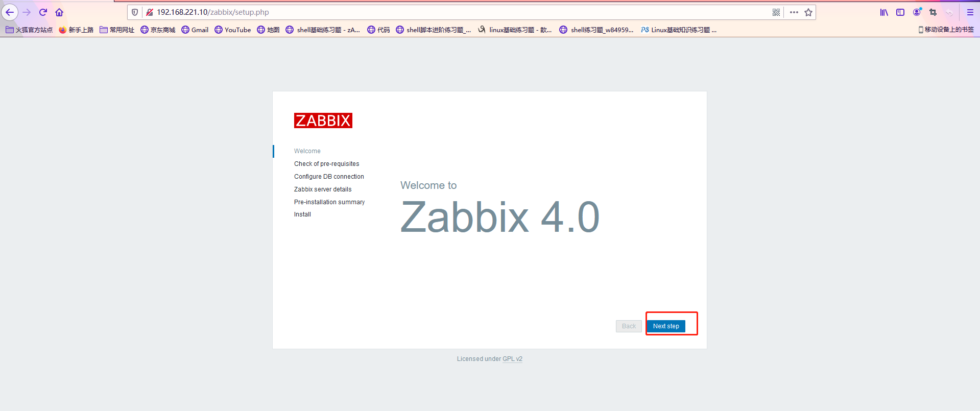The width and height of the screenshot is (980, 411).
Task: Reload the page with the refresh icon
Action: [43, 12]
